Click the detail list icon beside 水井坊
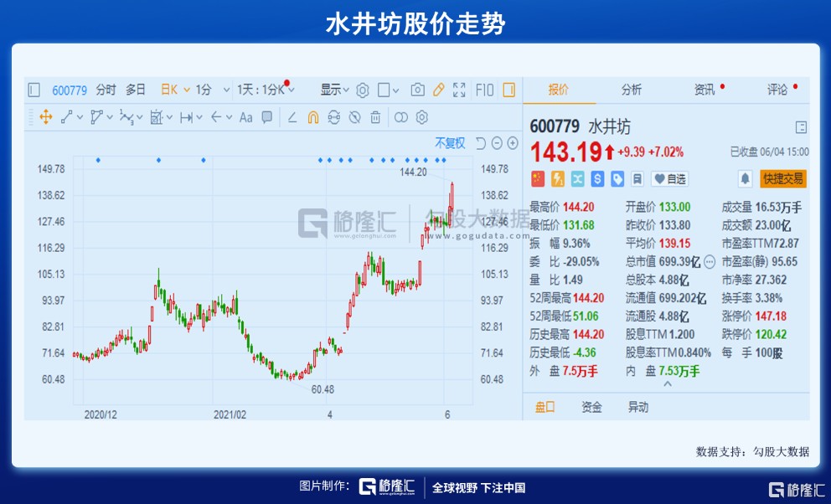 [x=801, y=127]
